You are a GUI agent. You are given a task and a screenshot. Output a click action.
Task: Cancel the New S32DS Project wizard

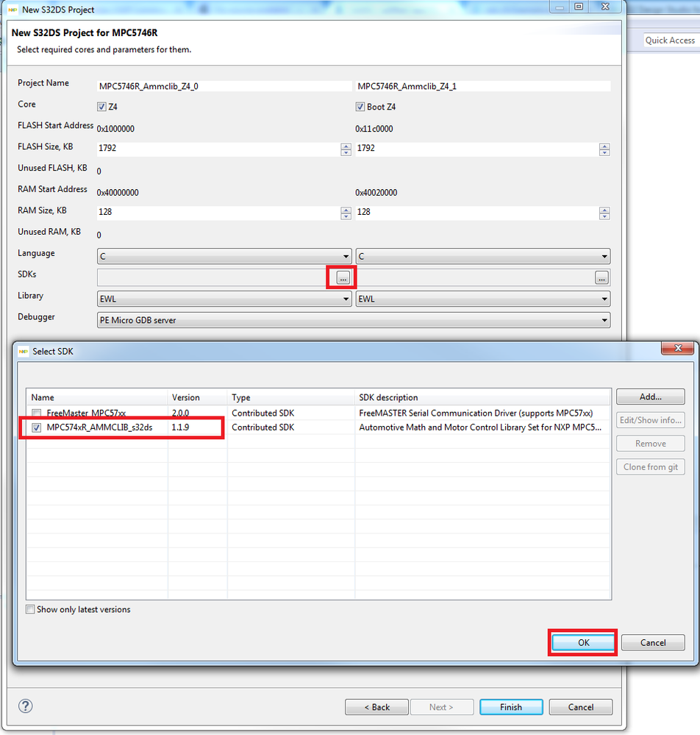pyautogui.click(x=581, y=707)
